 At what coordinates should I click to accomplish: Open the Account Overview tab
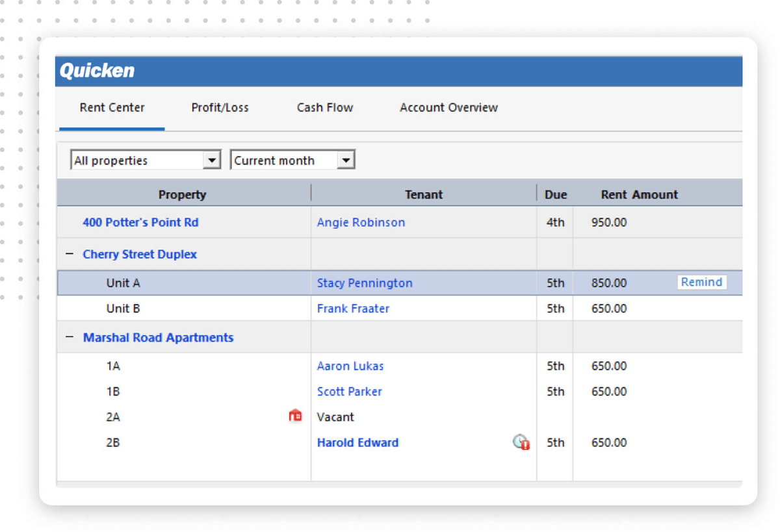[448, 107]
